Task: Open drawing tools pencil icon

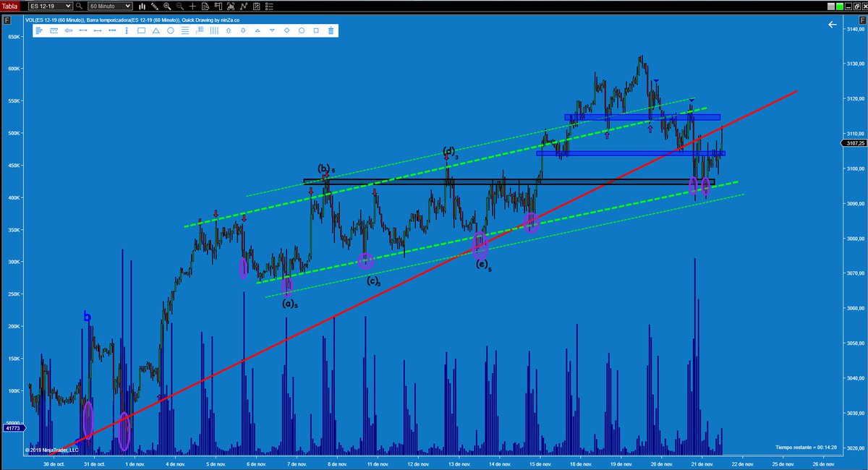Action: point(155,6)
